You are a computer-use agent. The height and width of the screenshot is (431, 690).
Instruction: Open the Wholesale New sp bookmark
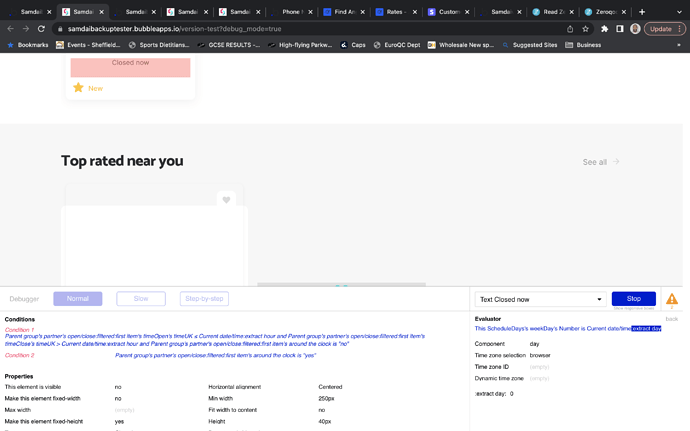461,45
